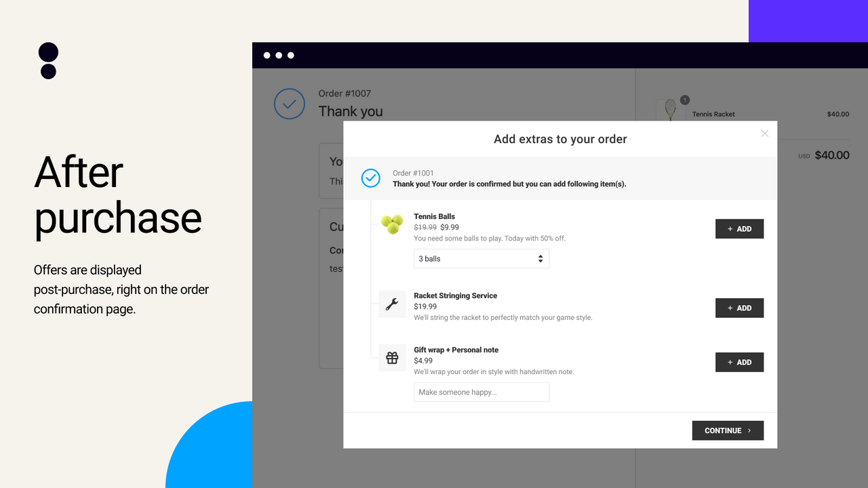Click the gift box icon
The height and width of the screenshot is (488, 868).
click(x=392, y=358)
